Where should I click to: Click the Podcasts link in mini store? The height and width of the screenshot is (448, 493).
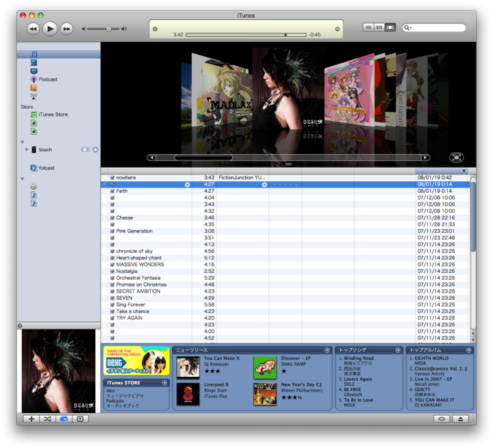click(x=115, y=401)
